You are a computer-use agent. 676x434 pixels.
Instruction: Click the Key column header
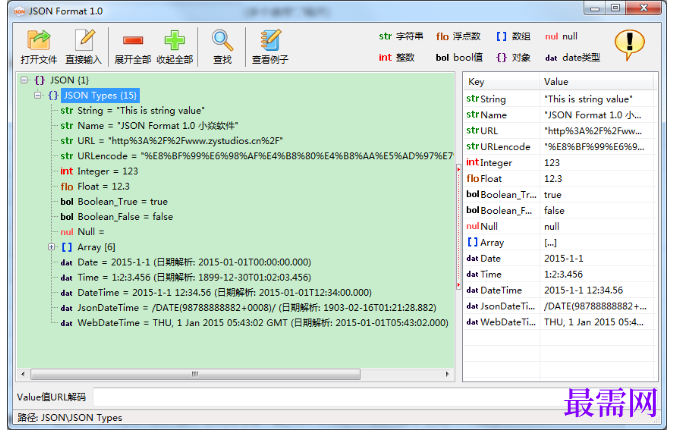coord(502,81)
